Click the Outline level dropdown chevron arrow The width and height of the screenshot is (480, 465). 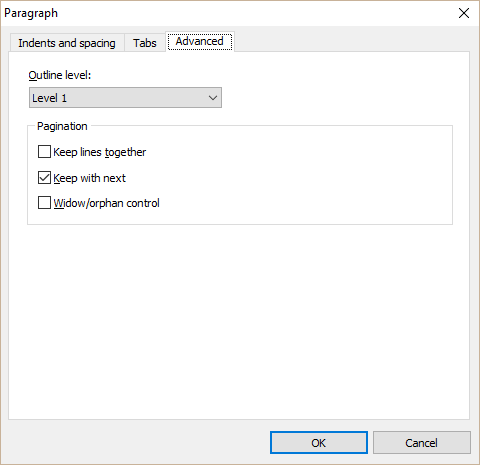point(213,98)
